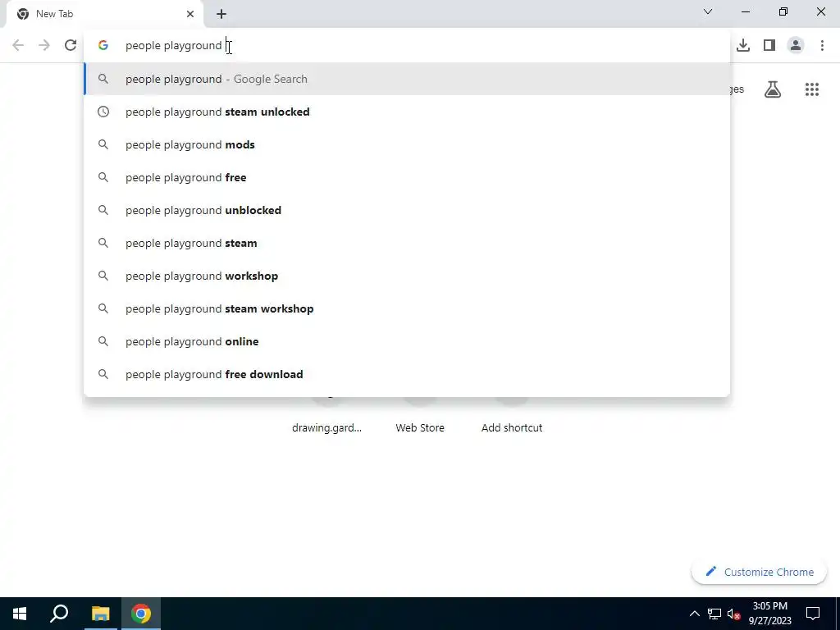Open the Google apps grid

point(812,89)
